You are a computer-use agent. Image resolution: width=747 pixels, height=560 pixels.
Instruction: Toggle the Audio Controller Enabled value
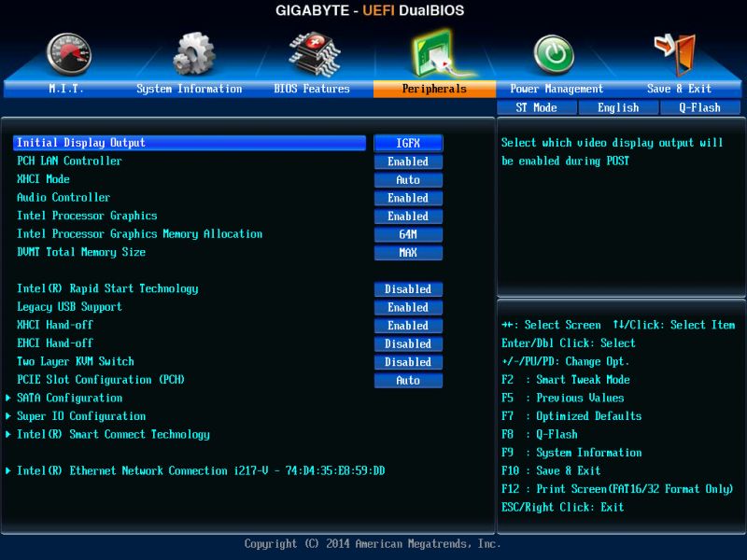click(x=408, y=198)
